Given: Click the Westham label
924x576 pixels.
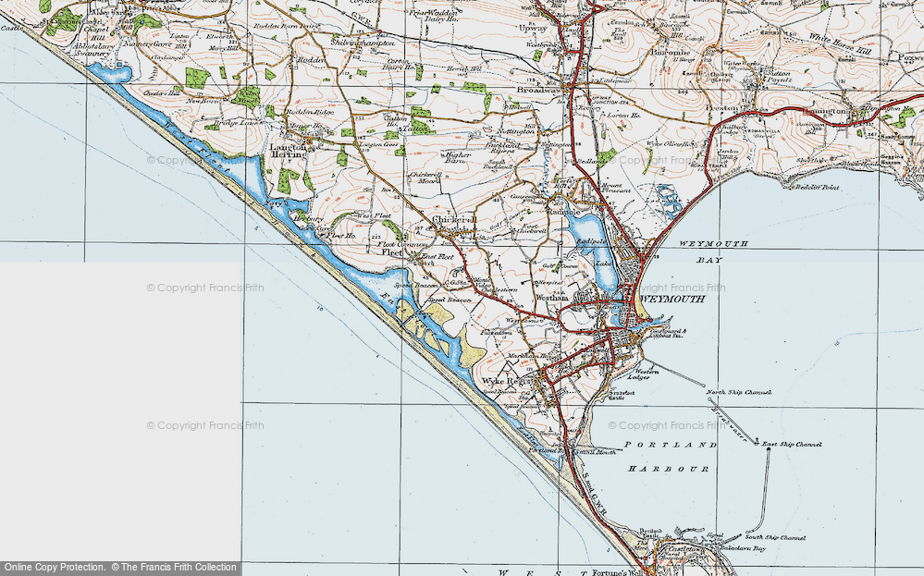Looking at the screenshot, I should pyautogui.click(x=551, y=298).
